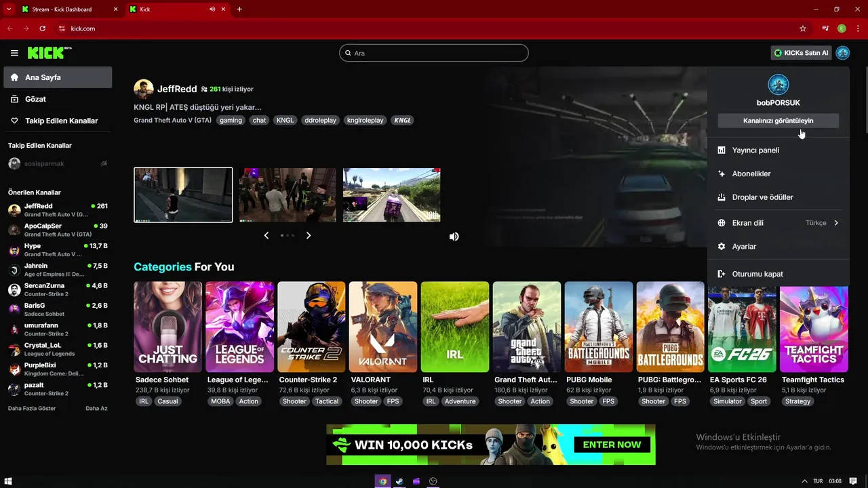
Task: Click the Oturumu kapat logout icon
Action: click(722, 274)
